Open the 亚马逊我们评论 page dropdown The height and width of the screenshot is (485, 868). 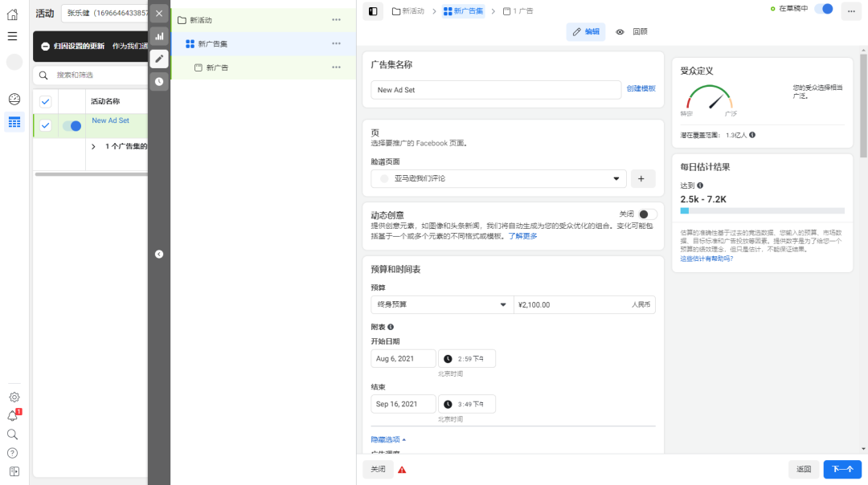coord(498,178)
